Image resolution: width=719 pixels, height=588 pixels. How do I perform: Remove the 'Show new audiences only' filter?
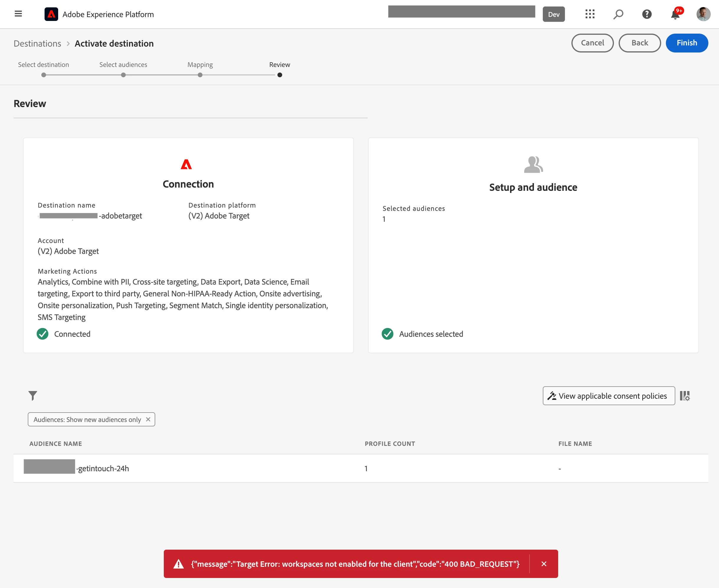click(x=148, y=419)
